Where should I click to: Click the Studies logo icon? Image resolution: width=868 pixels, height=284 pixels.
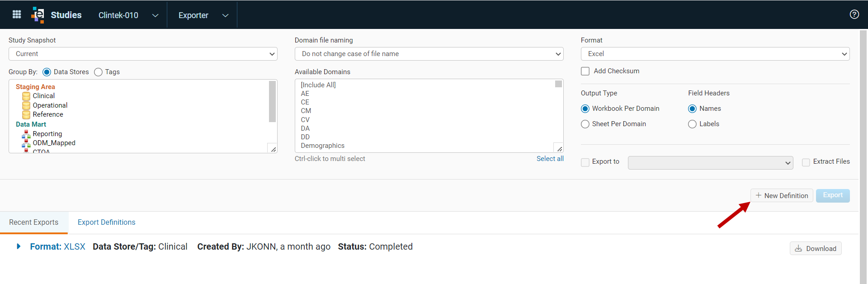pyautogui.click(x=38, y=15)
